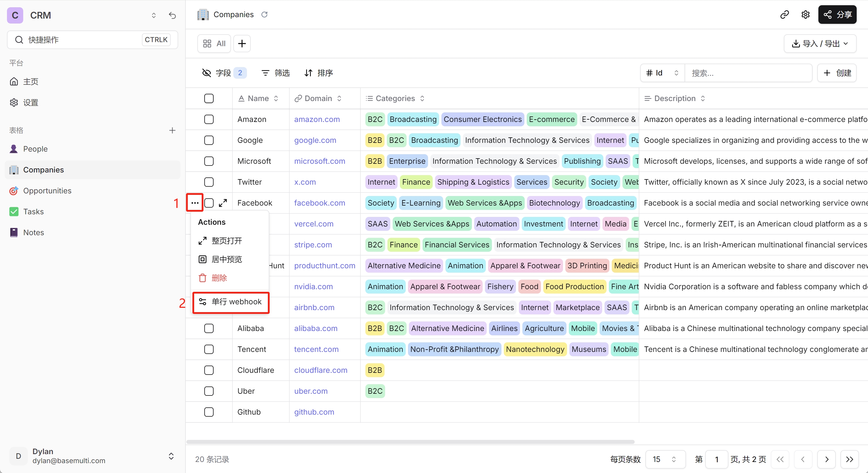
Task: Click the 创建 button to add record
Action: [x=838, y=73]
